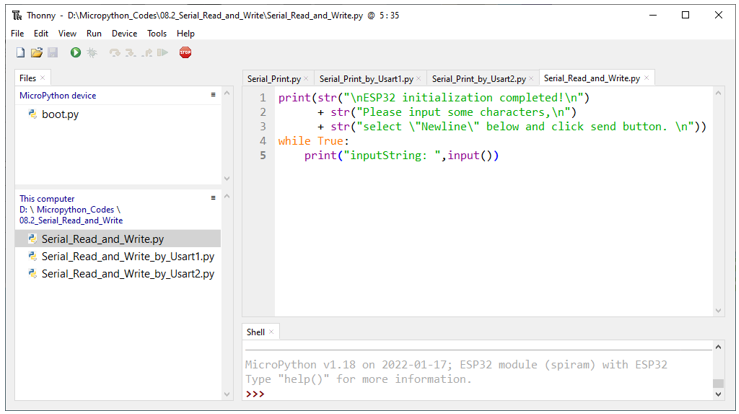Image resolution: width=739 pixels, height=414 pixels.
Task: Click the Shell scrollbar down arrow
Action: pyautogui.click(x=718, y=394)
